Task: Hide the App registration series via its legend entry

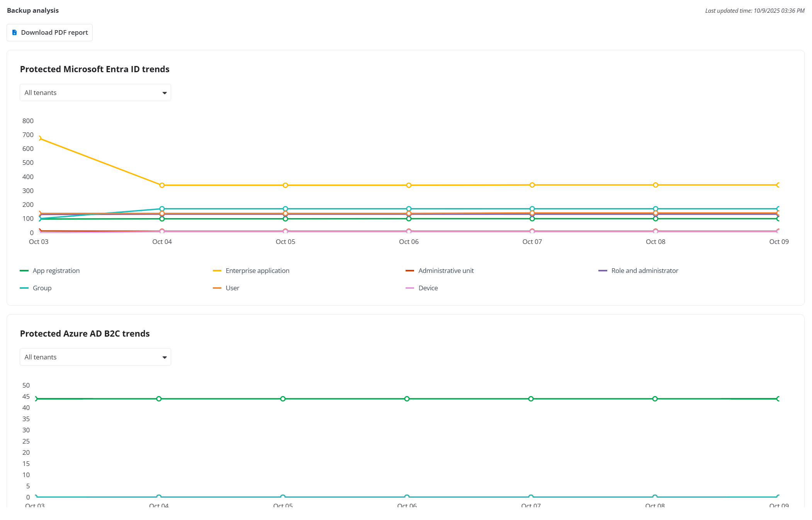Action: (x=56, y=271)
